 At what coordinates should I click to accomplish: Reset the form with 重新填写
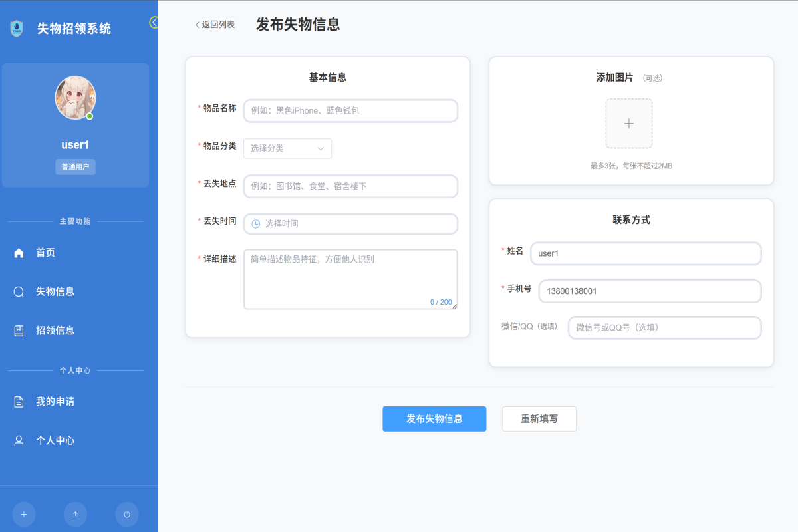tap(539, 419)
